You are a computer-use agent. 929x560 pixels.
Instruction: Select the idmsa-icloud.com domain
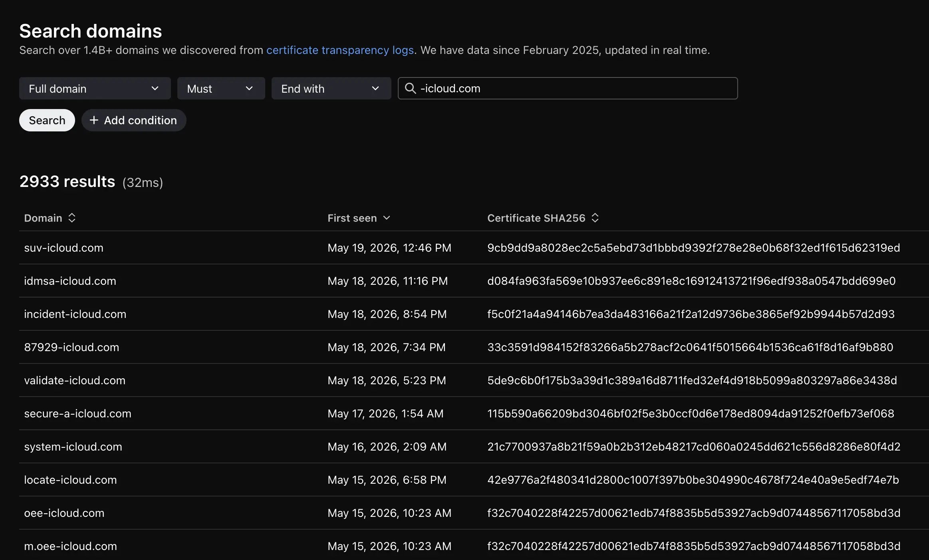pos(70,281)
